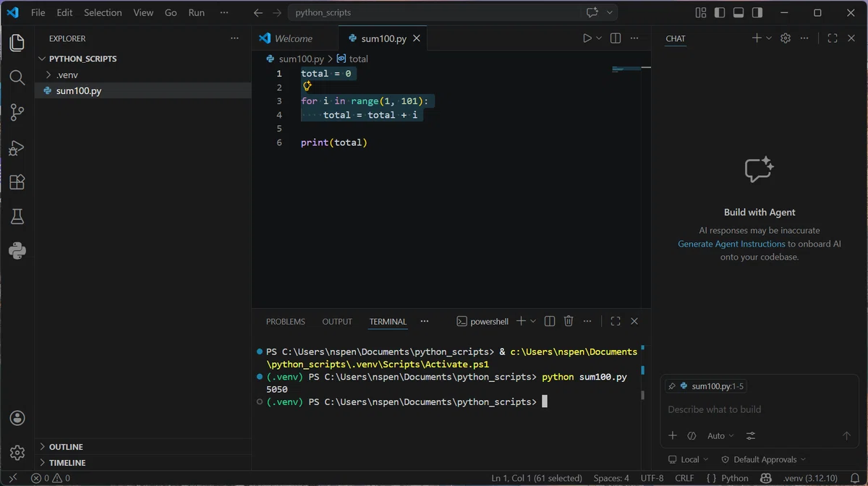Screen dimensions: 868x486
Task: Open the Run menu
Action: [196, 12]
